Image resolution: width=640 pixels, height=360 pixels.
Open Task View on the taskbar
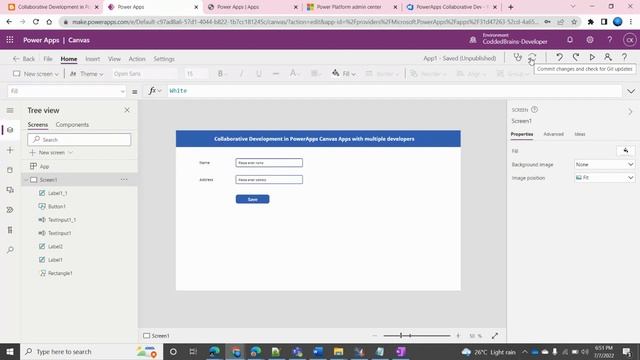(x=193, y=351)
